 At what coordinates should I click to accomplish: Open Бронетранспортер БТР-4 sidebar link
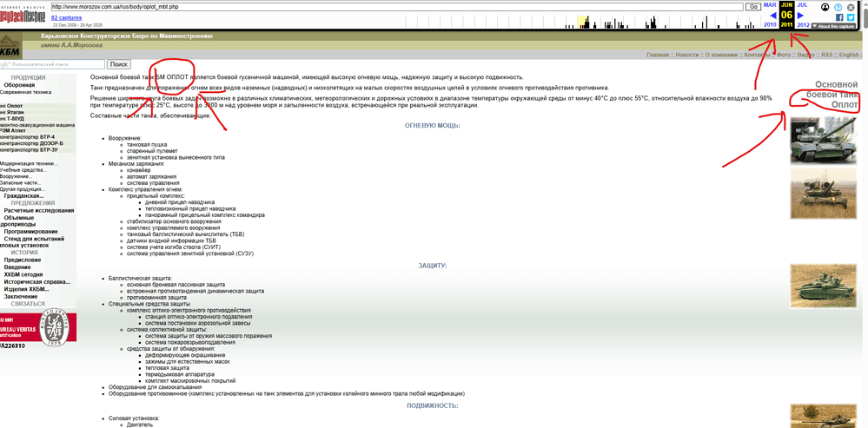[x=27, y=136]
